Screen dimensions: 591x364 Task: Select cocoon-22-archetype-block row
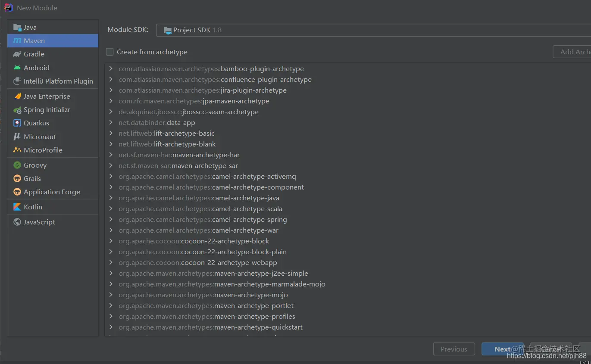347,241
